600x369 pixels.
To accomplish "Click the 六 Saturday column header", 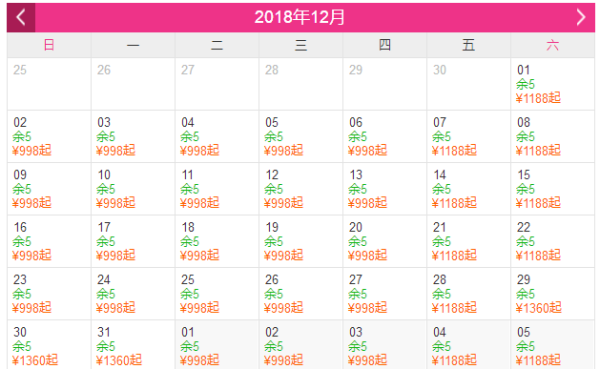I will (553, 45).
